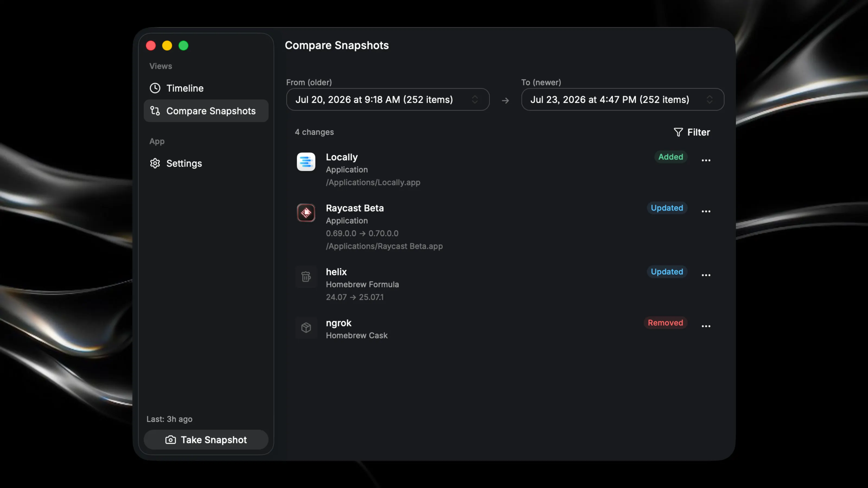The height and width of the screenshot is (488, 868).
Task: Click the Compare Snapshots page heading
Action: pos(337,46)
